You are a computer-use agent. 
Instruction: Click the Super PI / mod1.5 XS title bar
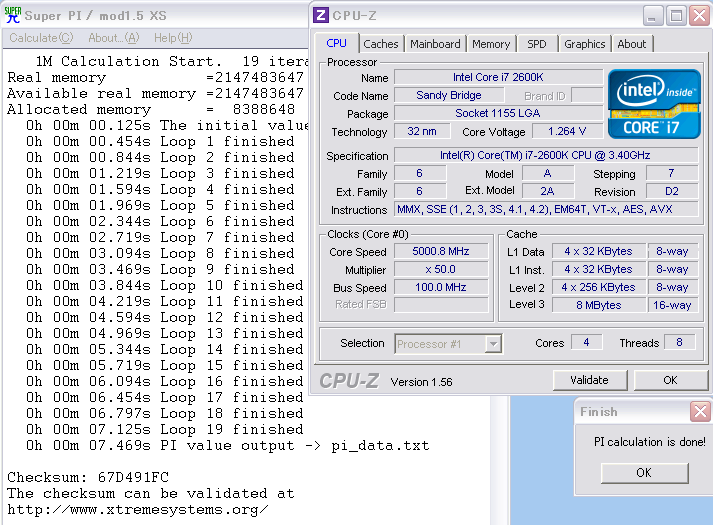[x=155, y=15]
